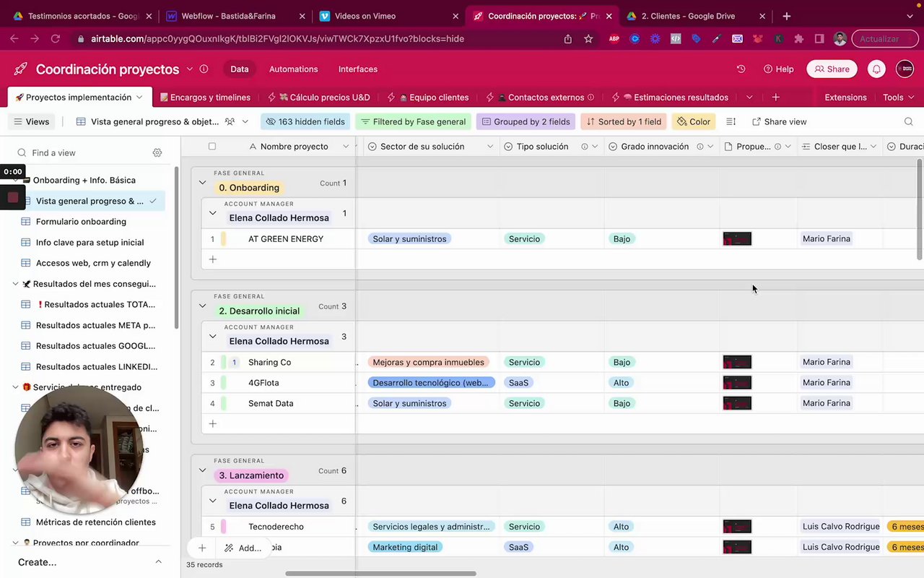Open notifications bell icon
Image resolution: width=924 pixels, height=578 pixels.
(x=876, y=69)
